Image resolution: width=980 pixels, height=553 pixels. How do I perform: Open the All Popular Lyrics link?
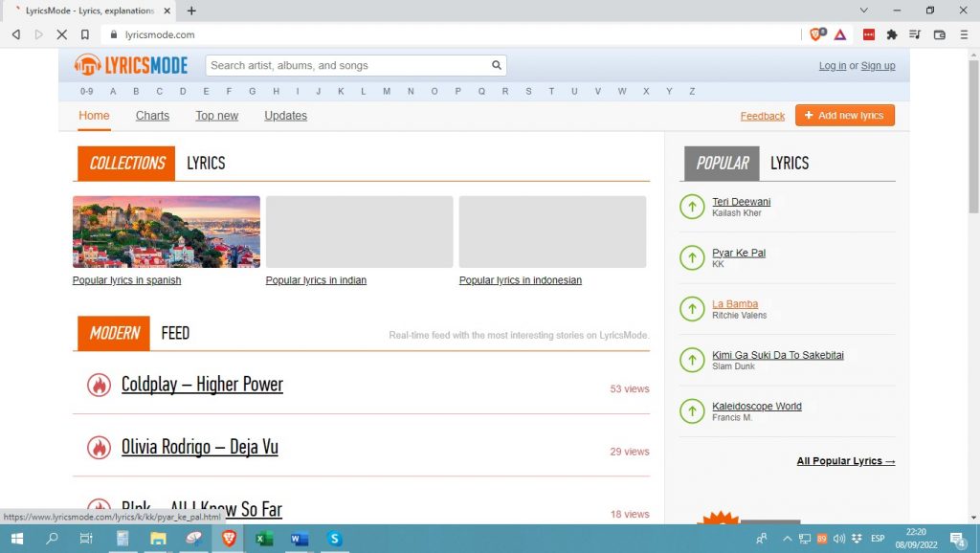point(845,461)
